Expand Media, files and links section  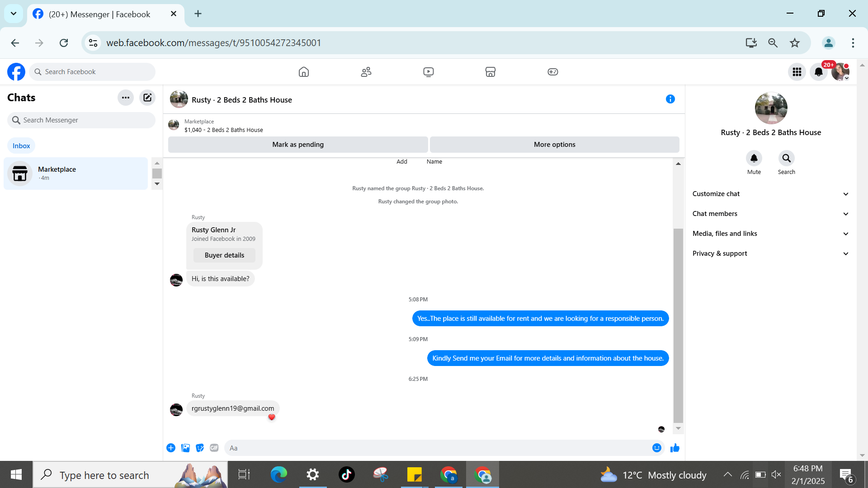(x=770, y=234)
